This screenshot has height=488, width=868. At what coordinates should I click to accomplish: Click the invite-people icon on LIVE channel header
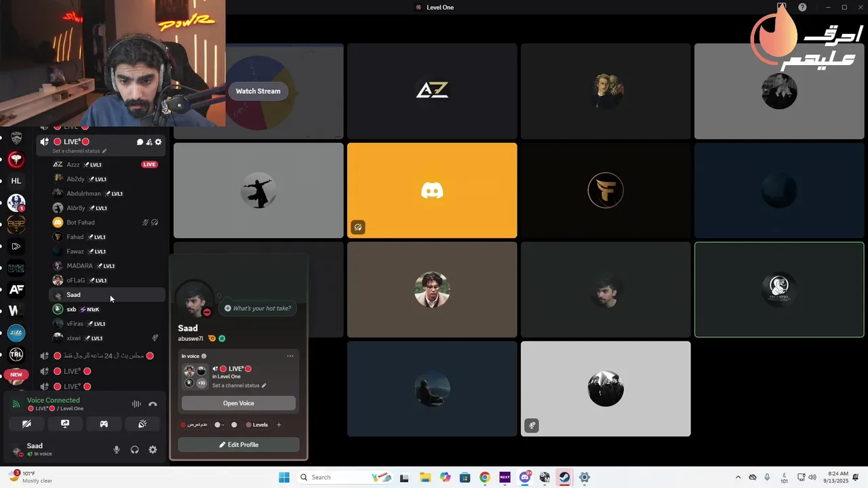[x=149, y=142]
